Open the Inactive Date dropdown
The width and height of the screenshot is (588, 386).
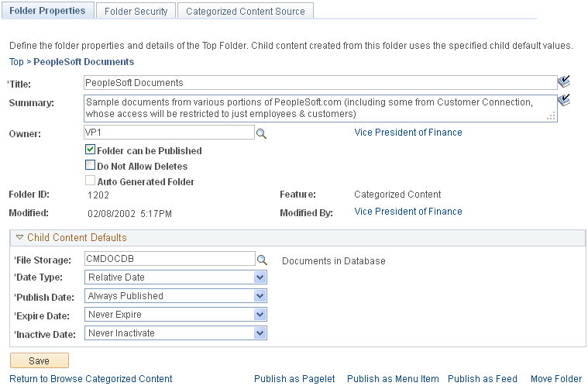pyautogui.click(x=176, y=333)
